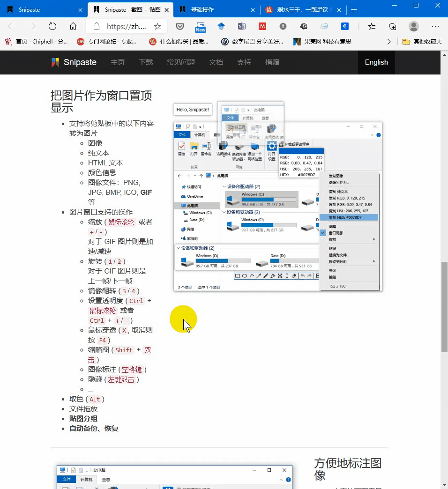This screenshot has height=489, width=448.
Task: Open the 果壳网 科技有意思 bookmark
Action: click(x=322, y=42)
